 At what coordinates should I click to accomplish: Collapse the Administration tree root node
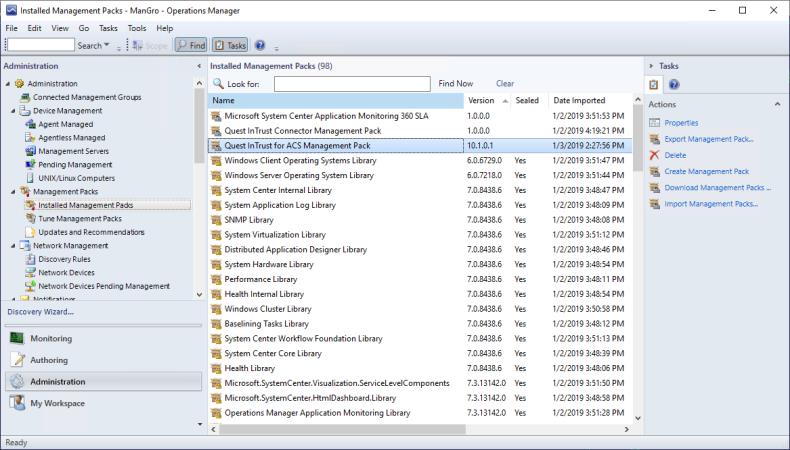tap(8, 84)
